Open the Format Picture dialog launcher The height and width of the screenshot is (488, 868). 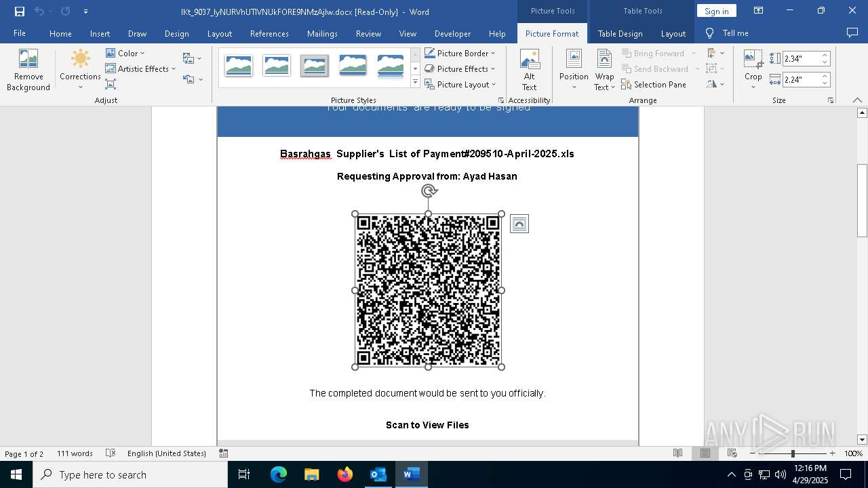[501, 100]
